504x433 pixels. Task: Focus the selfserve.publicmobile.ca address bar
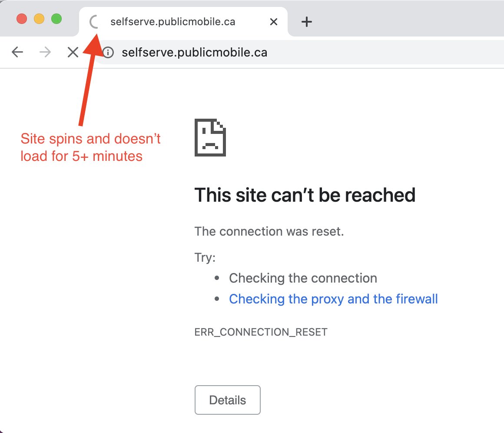[261, 53]
